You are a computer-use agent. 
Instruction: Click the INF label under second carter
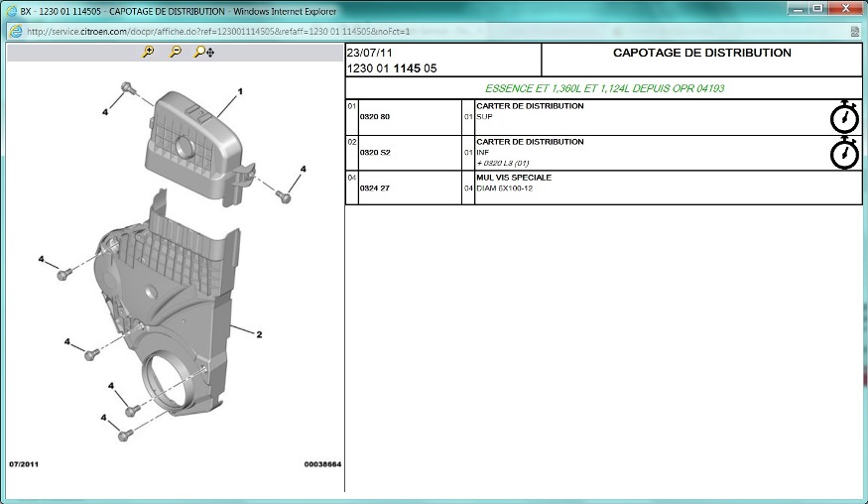click(x=483, y=153)
